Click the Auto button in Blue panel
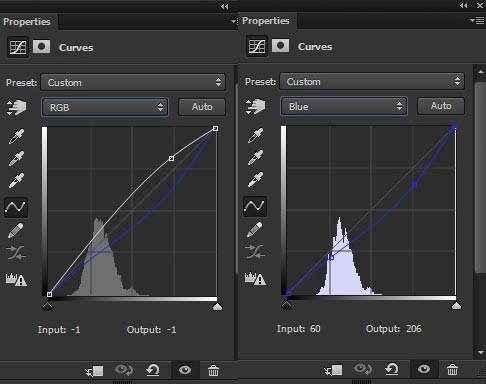 pyautogui.click(x=441, y=106)
